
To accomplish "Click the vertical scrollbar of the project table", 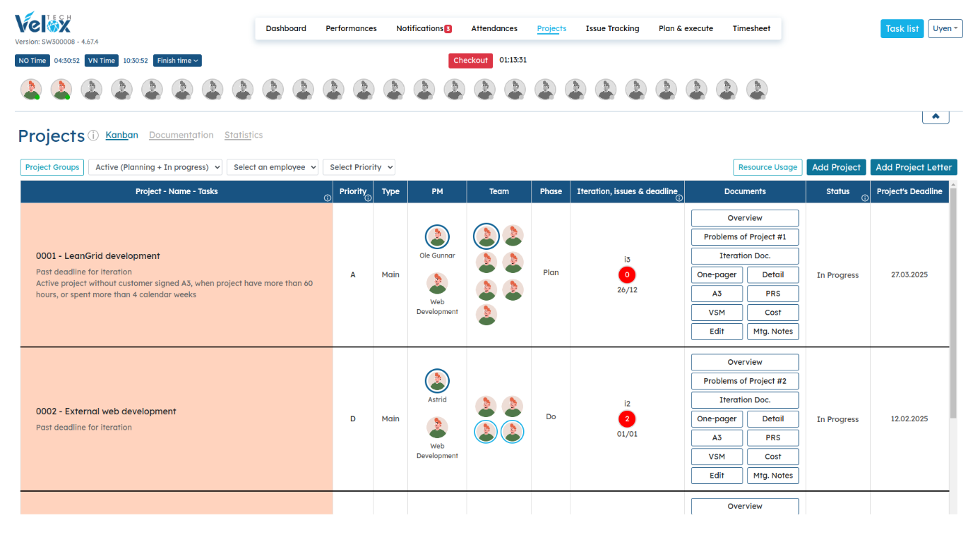I will tap(954, 303).
